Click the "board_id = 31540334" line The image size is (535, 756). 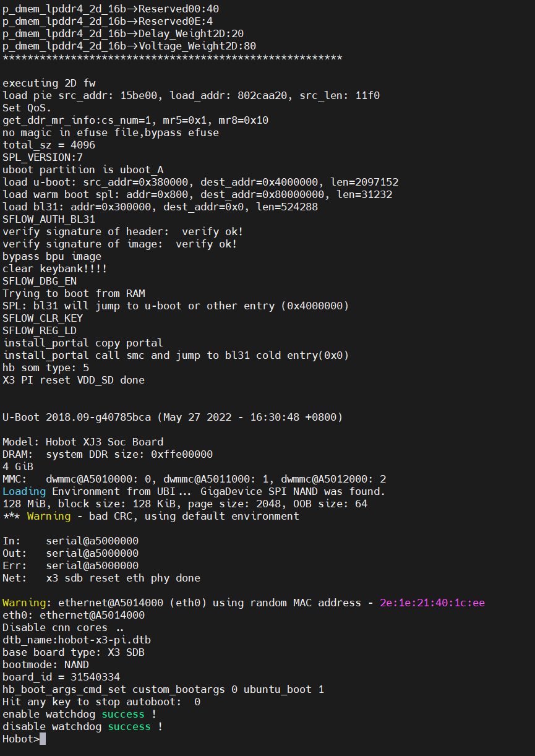(x=61, y=677)
